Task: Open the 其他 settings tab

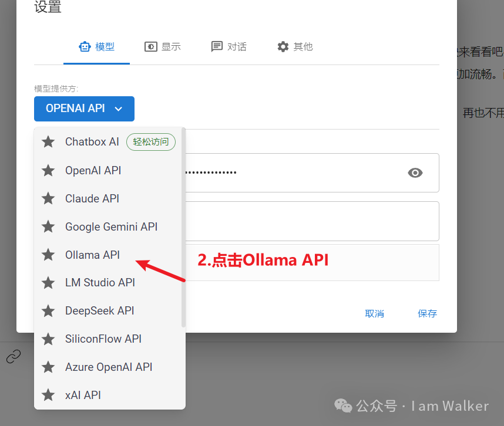Action: [x=295, y=47]
